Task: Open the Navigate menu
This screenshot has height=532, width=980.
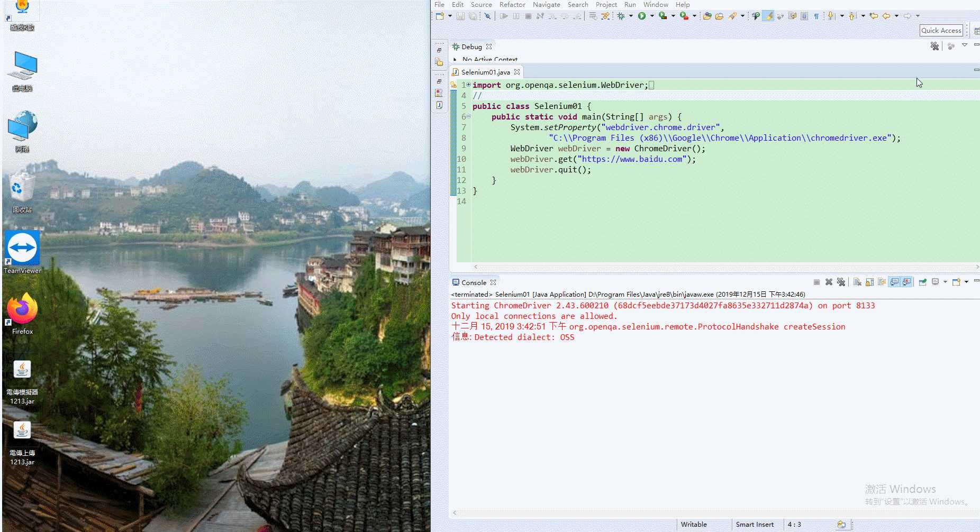Action: click(x=546, y=4)
